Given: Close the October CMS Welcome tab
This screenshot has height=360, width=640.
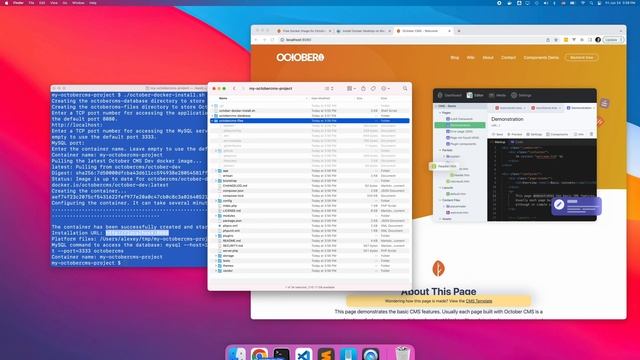Looking at the screenshot, I should point(449,31).
